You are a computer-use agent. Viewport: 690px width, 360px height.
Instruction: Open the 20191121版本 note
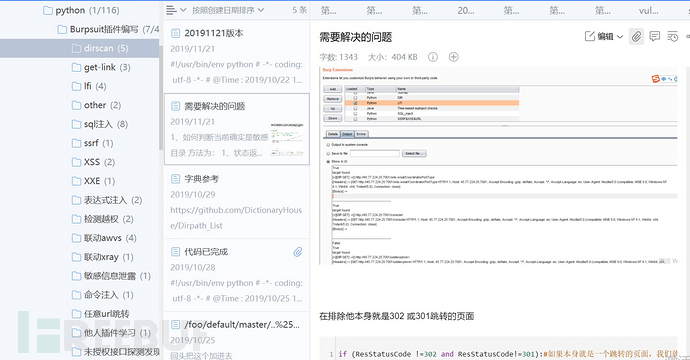[x=237, y=56]
